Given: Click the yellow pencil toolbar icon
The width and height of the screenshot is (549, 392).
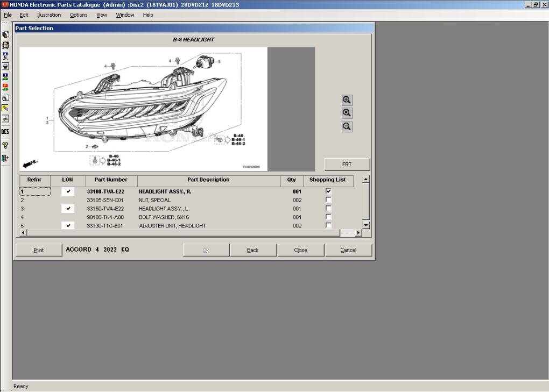Looking at the screenshot, I should [5, 108].
